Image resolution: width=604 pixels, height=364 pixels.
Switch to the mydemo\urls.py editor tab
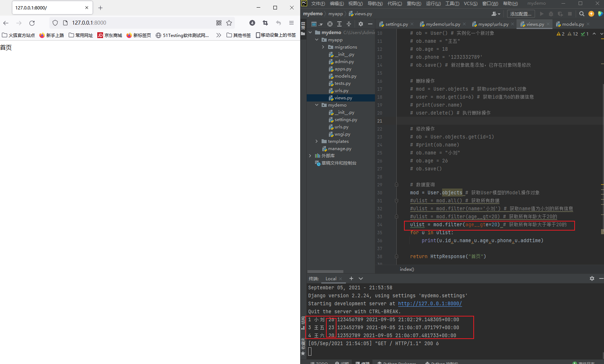[x=443, y=24]
